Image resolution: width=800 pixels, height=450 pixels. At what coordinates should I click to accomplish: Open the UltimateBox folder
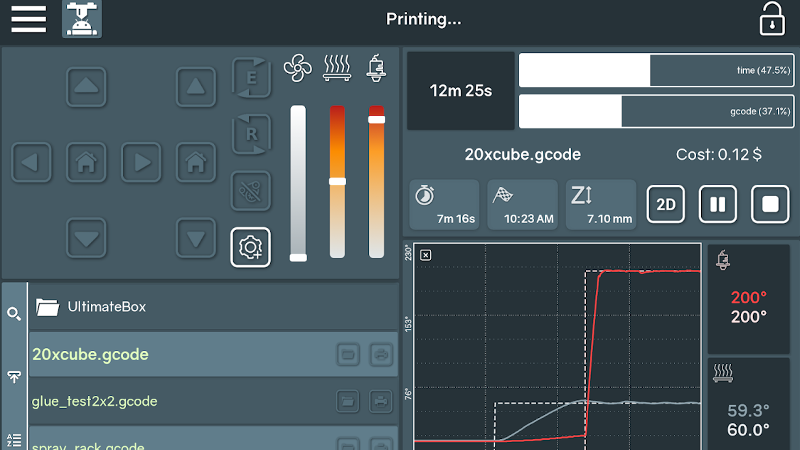coord(106,307)
